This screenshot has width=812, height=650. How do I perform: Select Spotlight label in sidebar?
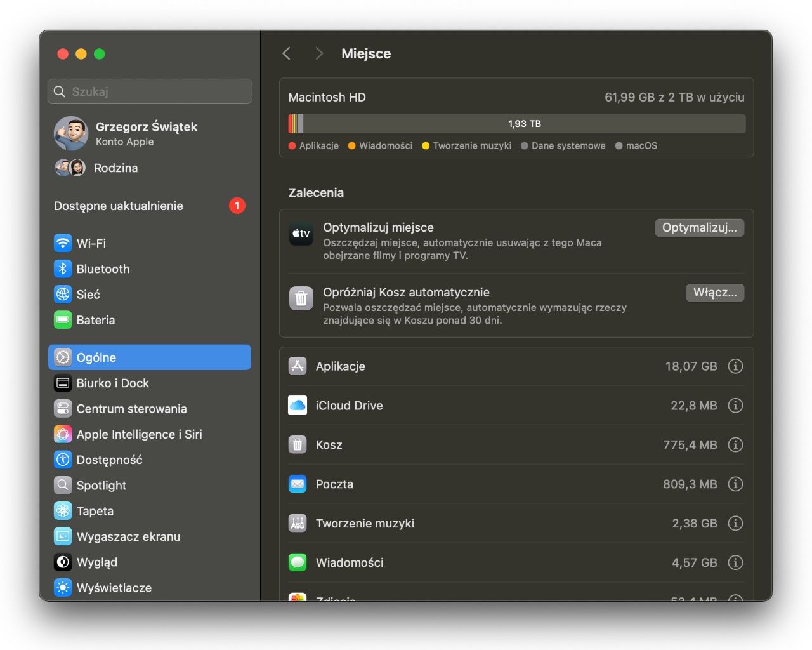coord(101,485)
